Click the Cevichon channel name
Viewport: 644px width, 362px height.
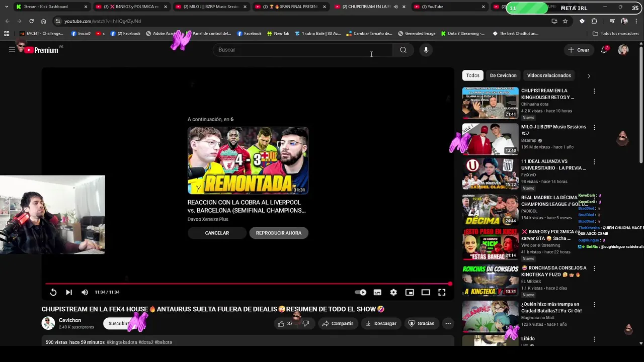70,320
